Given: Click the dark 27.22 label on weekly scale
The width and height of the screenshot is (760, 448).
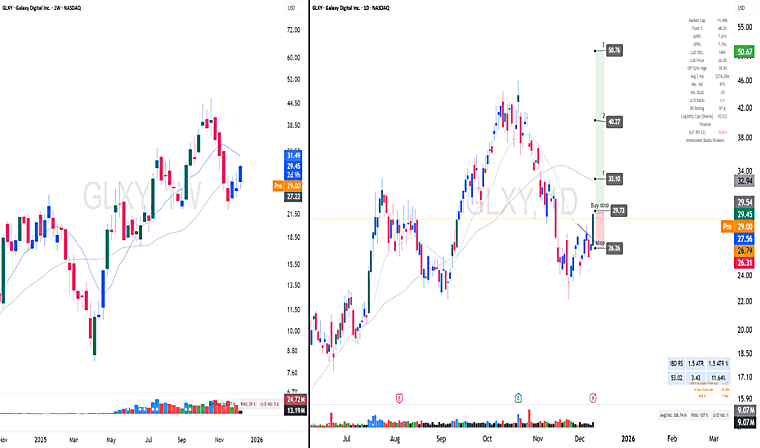Looking at the screenshot, I should [293, 197].
